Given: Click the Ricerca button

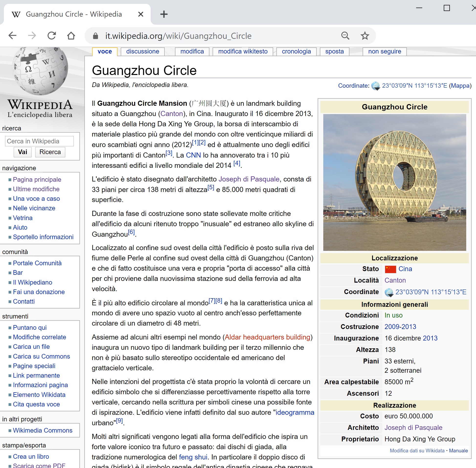Looking at the screenshot, I should [x=50, y=152].
